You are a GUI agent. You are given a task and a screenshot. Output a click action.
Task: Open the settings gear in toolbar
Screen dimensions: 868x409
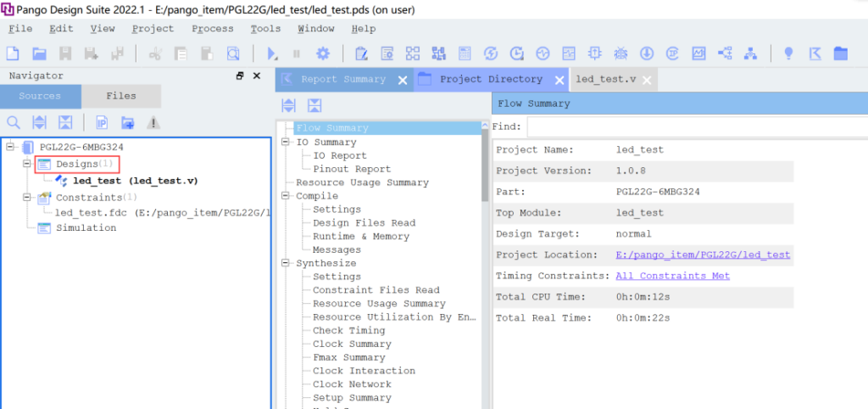coord(322,53)
